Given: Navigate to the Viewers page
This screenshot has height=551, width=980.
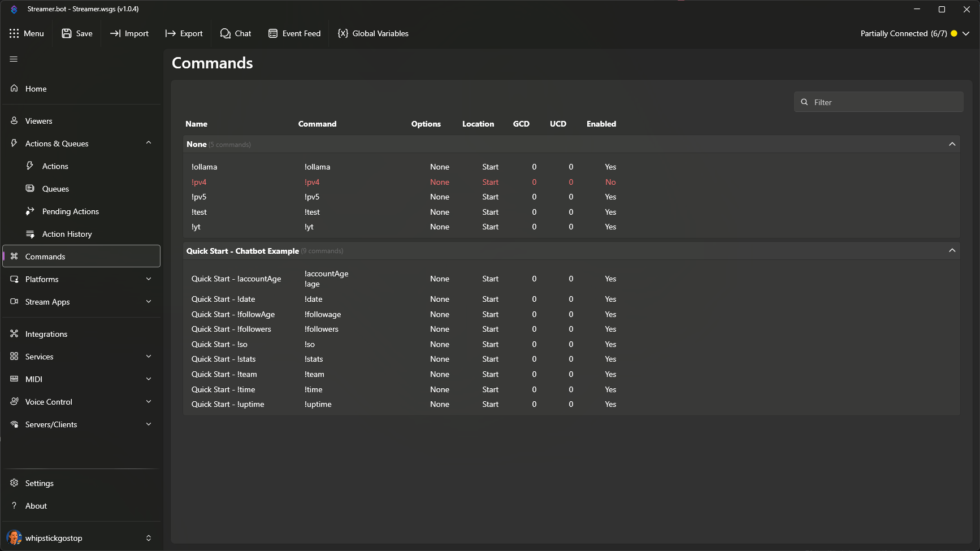Looking at the screenshot, I should 39,120.
